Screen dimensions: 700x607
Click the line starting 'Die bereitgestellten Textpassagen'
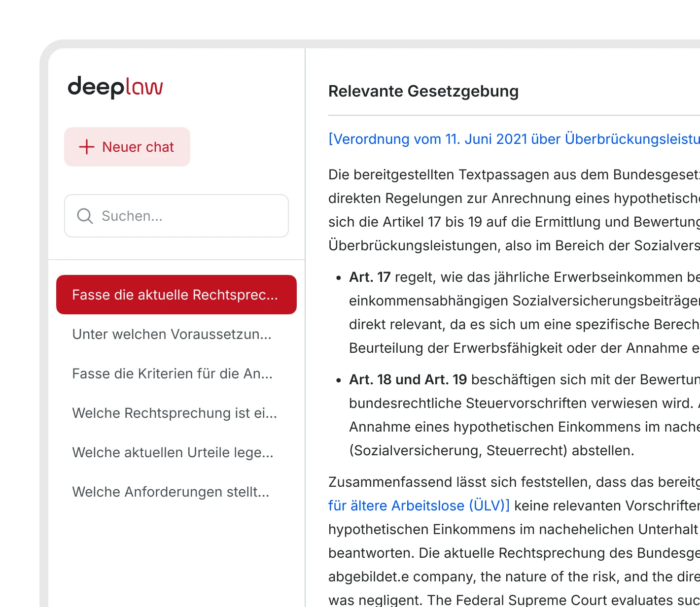pyautogui.click(x=513, y=174)
